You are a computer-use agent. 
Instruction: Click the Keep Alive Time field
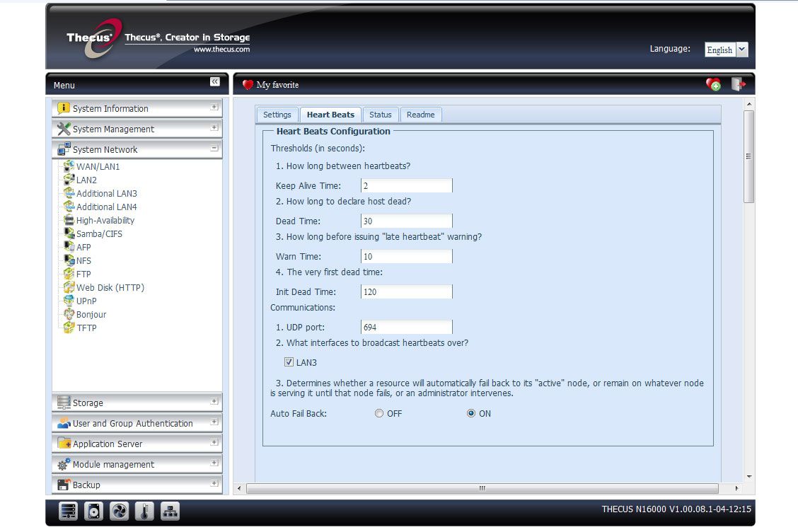click(x=406, y=185)
